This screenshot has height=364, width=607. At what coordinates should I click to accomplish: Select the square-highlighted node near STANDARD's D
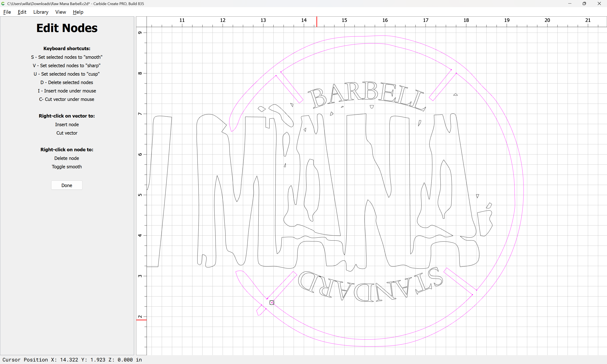272,303
